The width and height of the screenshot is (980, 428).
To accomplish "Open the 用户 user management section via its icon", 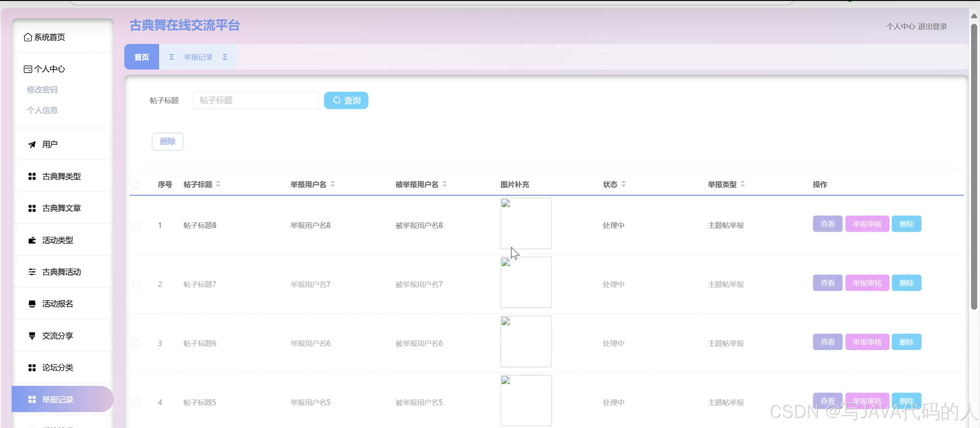I will [31, 144].
